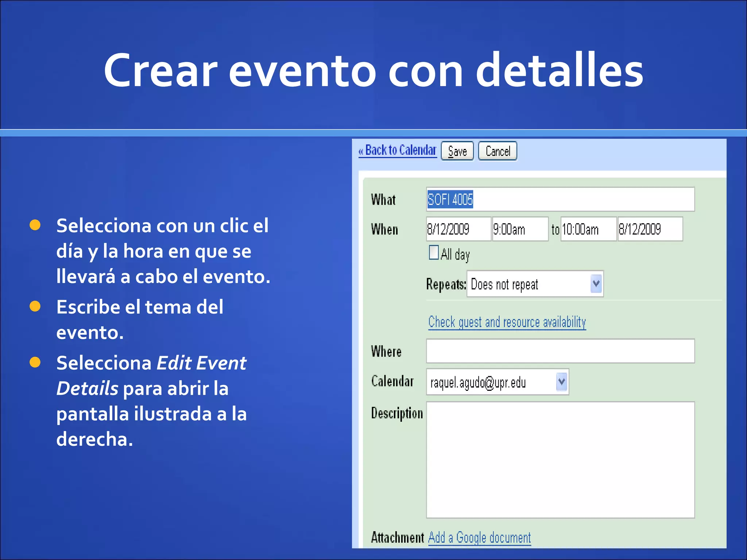The width and height of the screenshot is (747, 560).
Task: Focus the empty Where input field
Action: click(x=561, y=351)
